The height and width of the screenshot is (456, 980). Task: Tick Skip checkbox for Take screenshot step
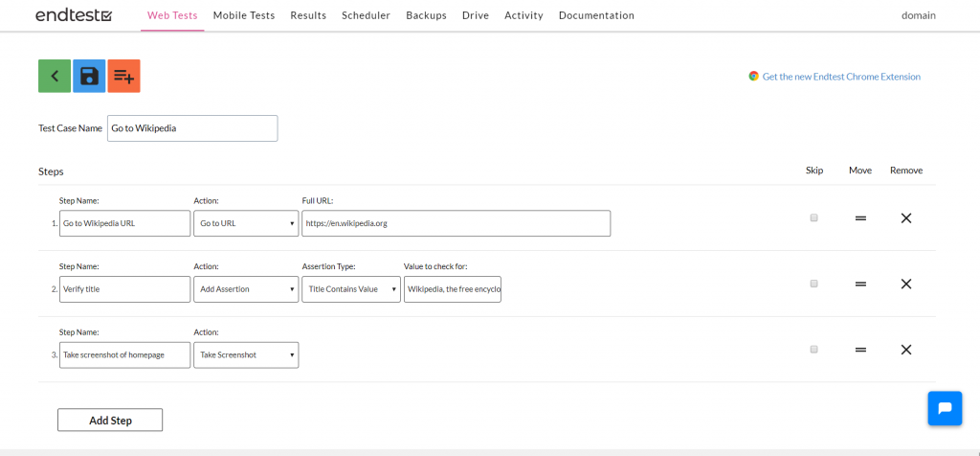click(x=813, y=349)
